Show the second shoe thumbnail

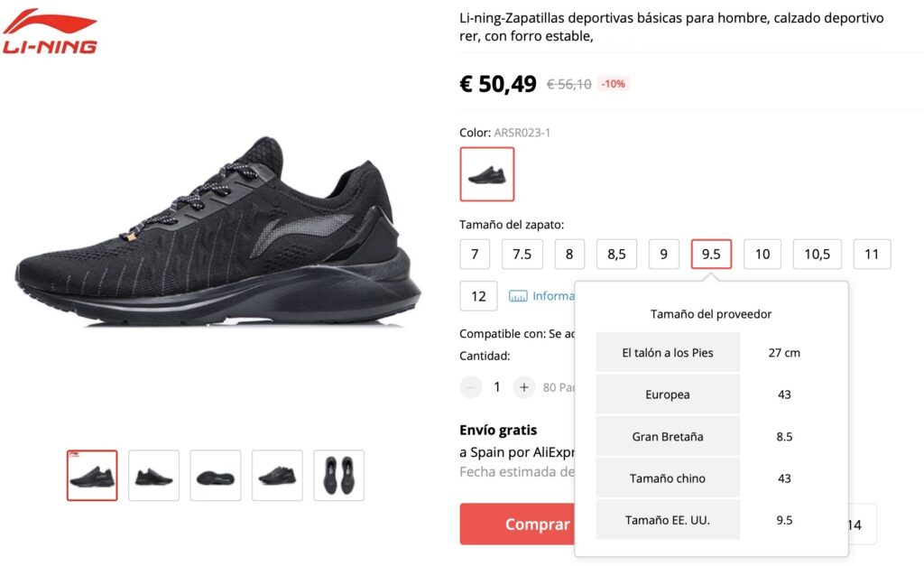pyautogui.click(x=153, y=475)
